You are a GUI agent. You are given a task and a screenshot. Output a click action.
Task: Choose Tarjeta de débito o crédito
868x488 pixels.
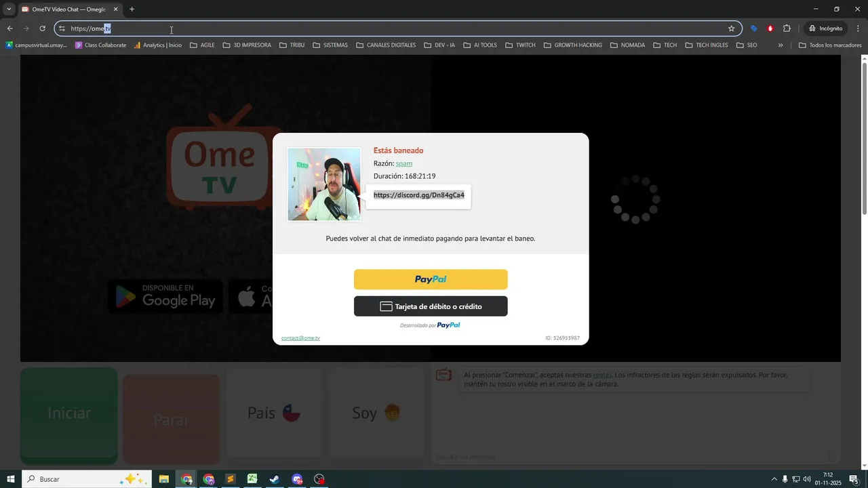coord(431,306)
